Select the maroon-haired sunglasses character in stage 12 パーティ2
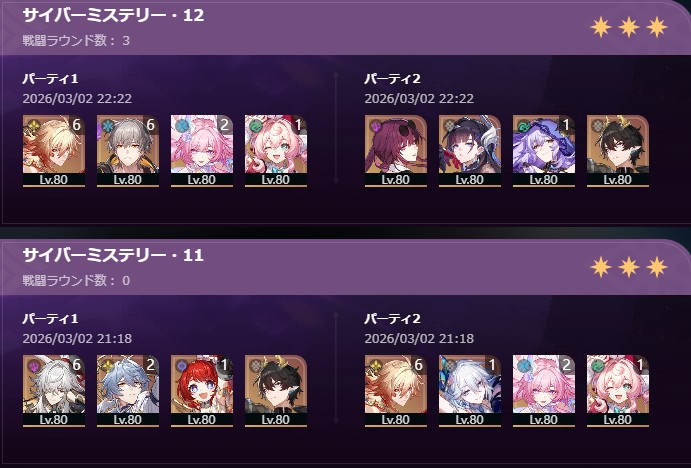 396,151
